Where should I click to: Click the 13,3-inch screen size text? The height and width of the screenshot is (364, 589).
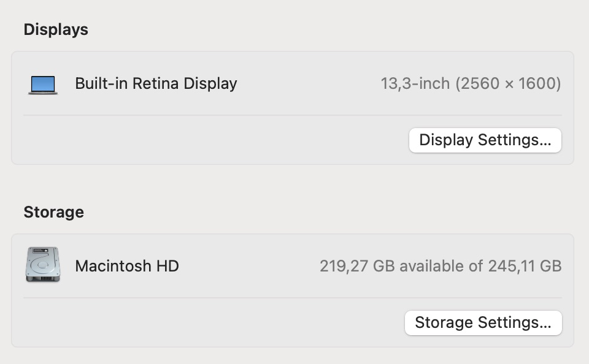(415, 83)
